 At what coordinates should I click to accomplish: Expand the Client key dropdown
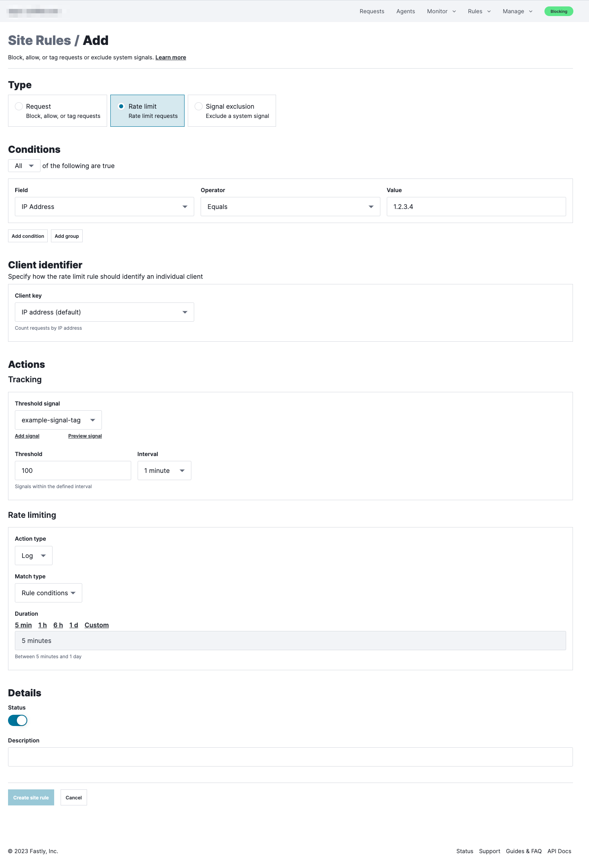click(104, 312)
